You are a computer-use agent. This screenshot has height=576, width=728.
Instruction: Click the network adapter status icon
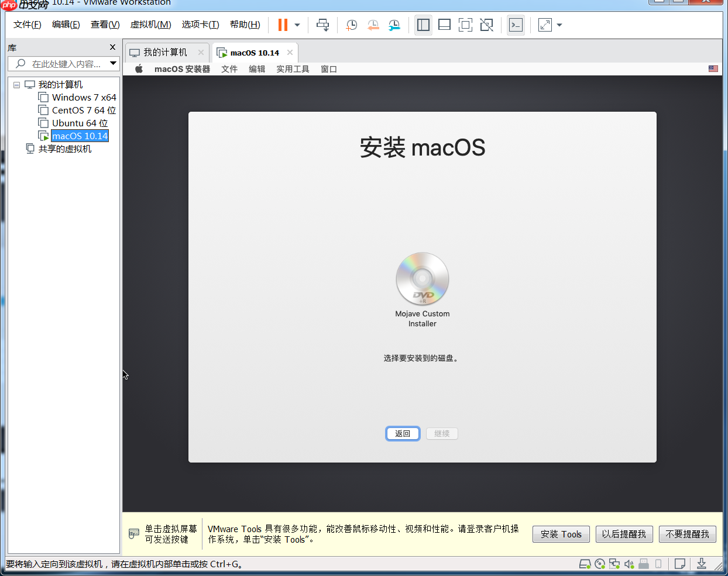click(x=614, y=564)
